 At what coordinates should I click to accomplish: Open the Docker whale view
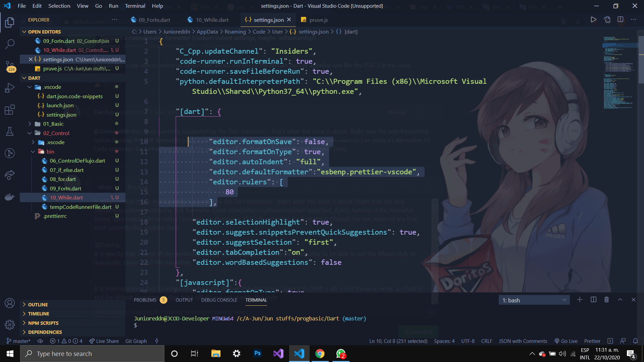[10, 197]
